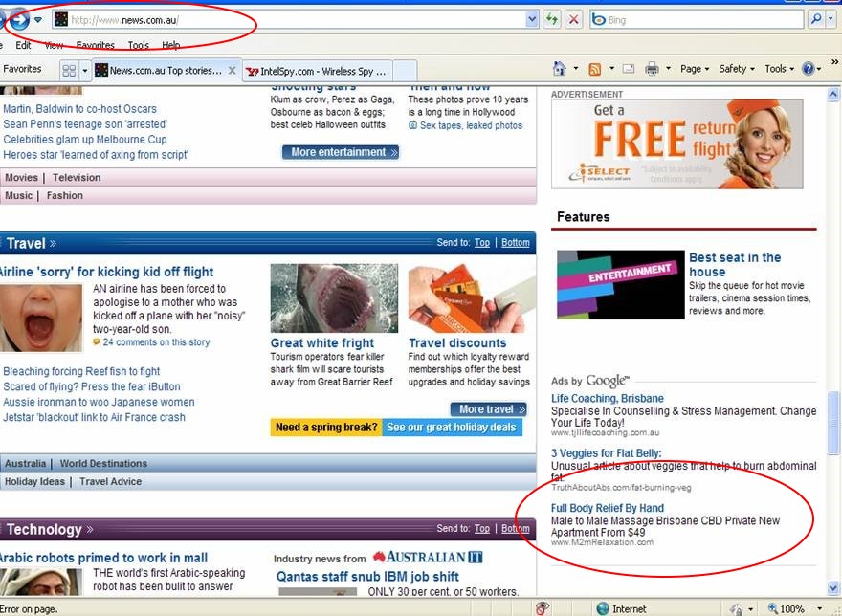
Task: Open 'Qantas staff snub IBM job shift' link
Action: pos(367,577)
